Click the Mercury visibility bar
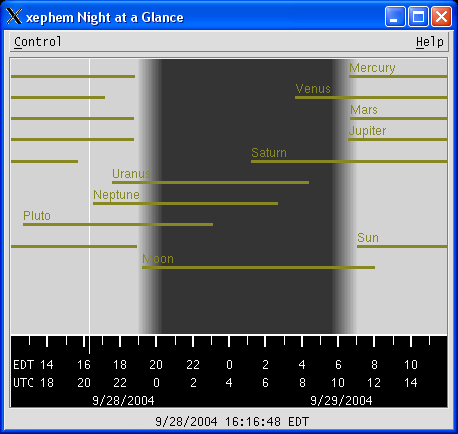 [398, 77]
